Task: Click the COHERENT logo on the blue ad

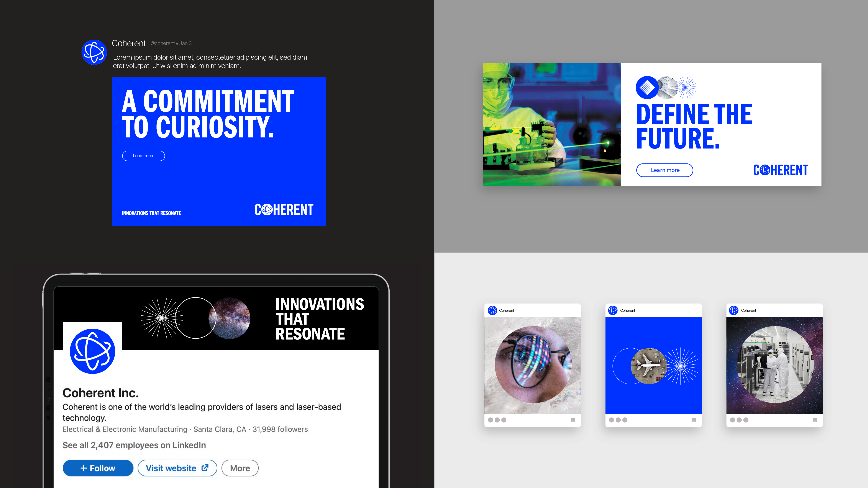Action: 284,209
